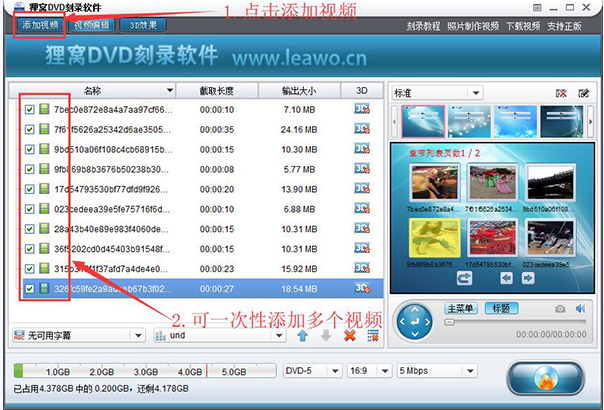Screen dimensions: 604x410
Task: Click the menu preview return arrow icon
Action: point(465,278)
